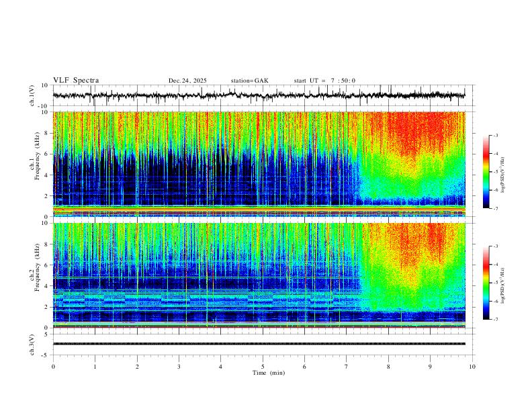Click the "5" tick on ch.3(V) axis
This screenshot has width=532, height=411.
click(x=47, y=334)
